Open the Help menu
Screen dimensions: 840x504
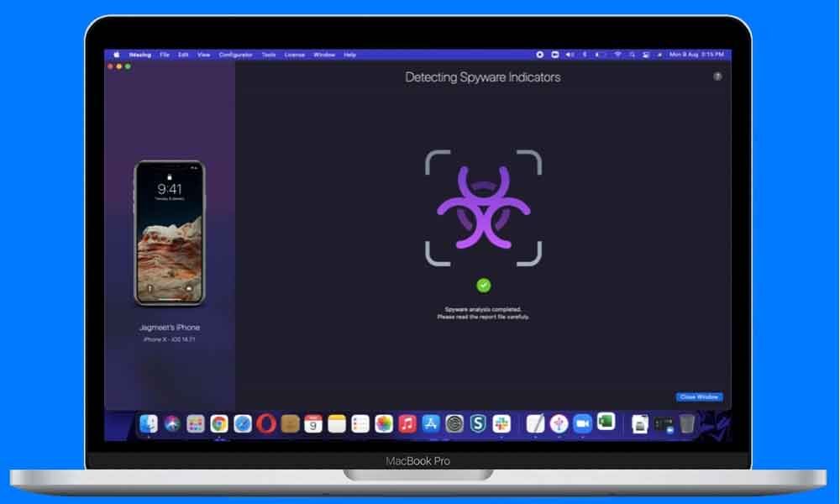click(349, 55)
